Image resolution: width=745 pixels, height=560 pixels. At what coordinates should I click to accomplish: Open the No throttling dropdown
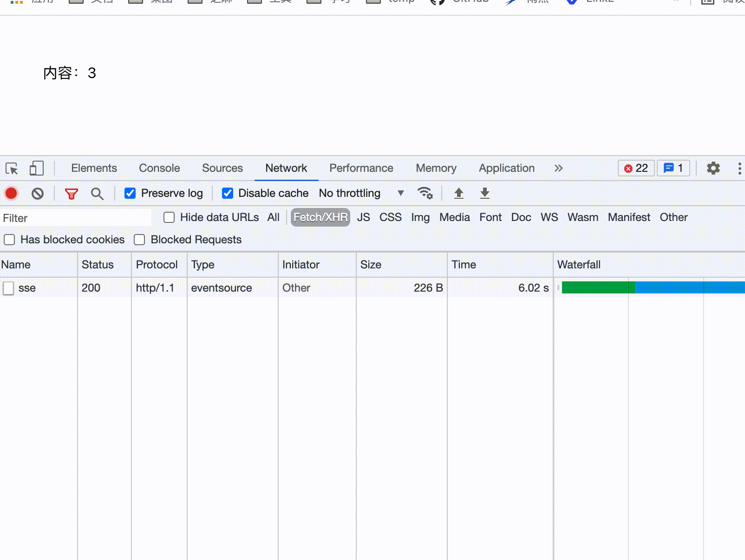(x=361, y=193)
